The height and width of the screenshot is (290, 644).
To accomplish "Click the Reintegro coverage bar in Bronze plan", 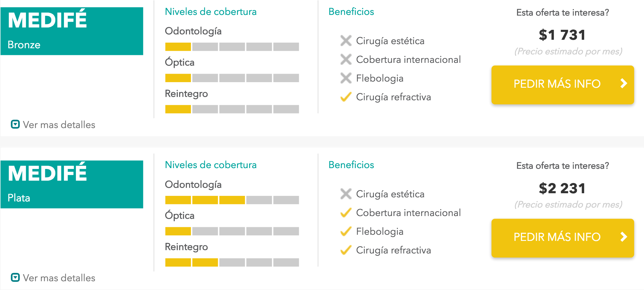I will [x=232, y=109].
